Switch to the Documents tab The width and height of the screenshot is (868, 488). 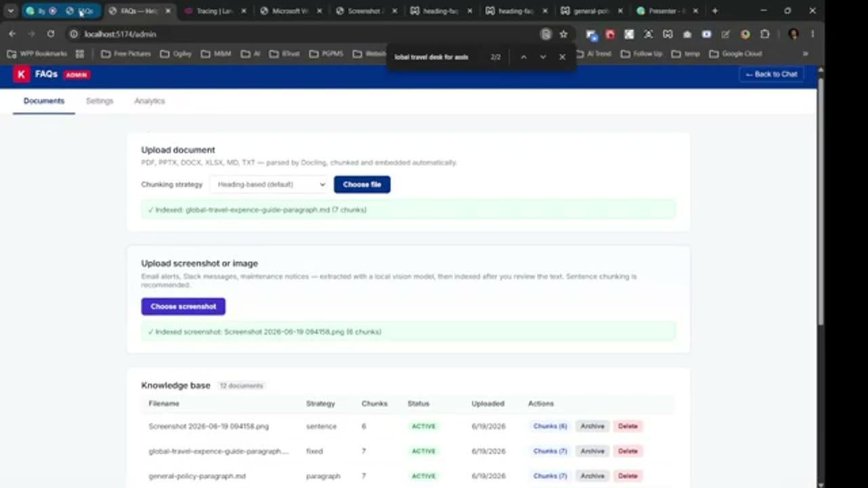[x=44, y=101]
